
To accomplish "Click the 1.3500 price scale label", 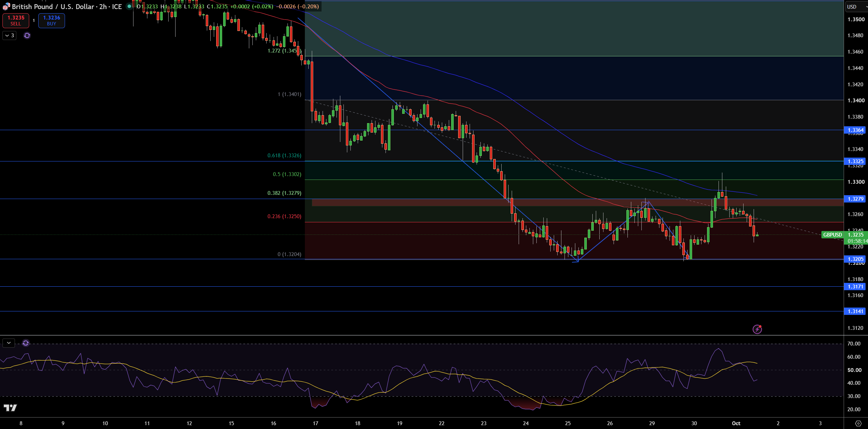I will [856, 19].
